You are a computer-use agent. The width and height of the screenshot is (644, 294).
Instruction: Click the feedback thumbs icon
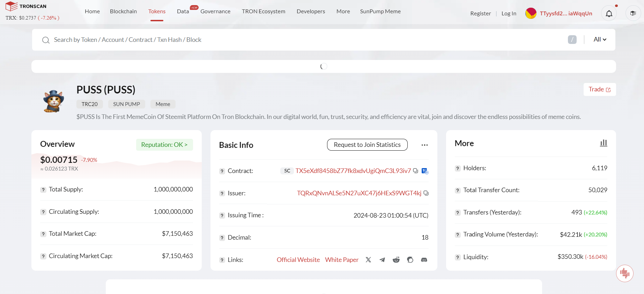click(x=625, y=273)
